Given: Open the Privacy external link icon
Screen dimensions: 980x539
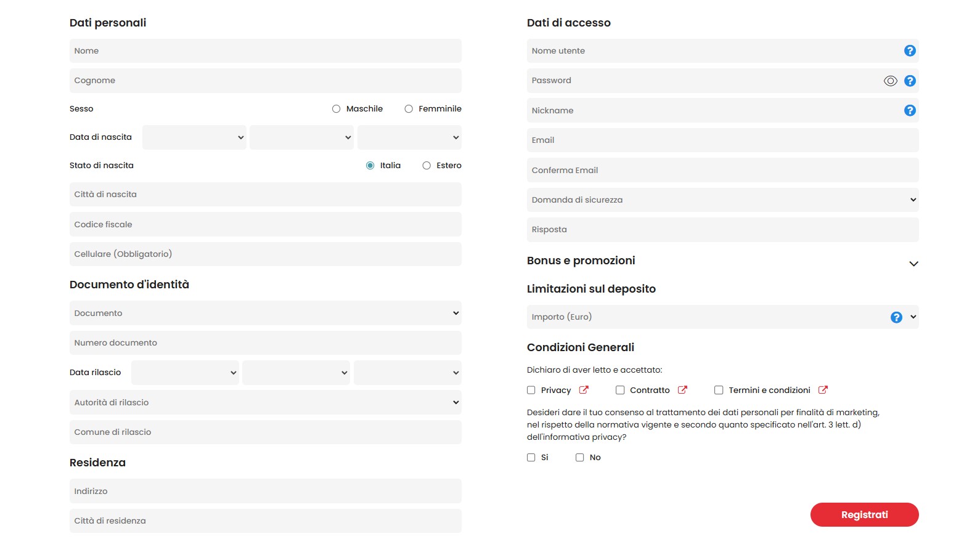Looking at the screenshot, I should tap(584, 390).
